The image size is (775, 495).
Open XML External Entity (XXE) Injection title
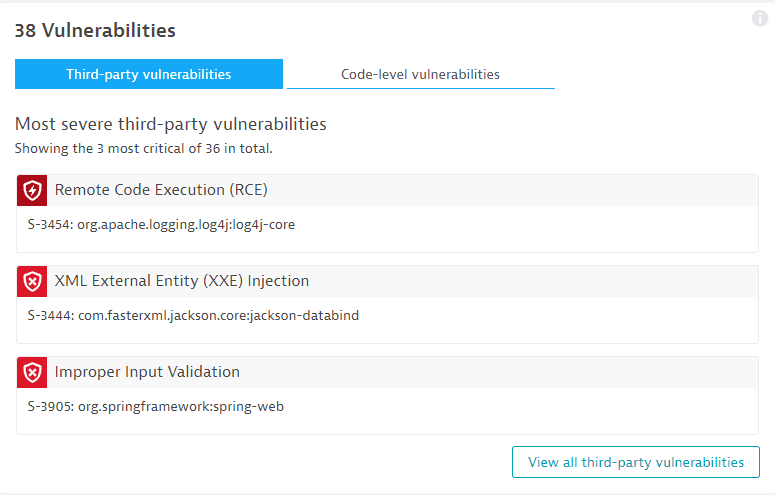(x=182, y=281)
